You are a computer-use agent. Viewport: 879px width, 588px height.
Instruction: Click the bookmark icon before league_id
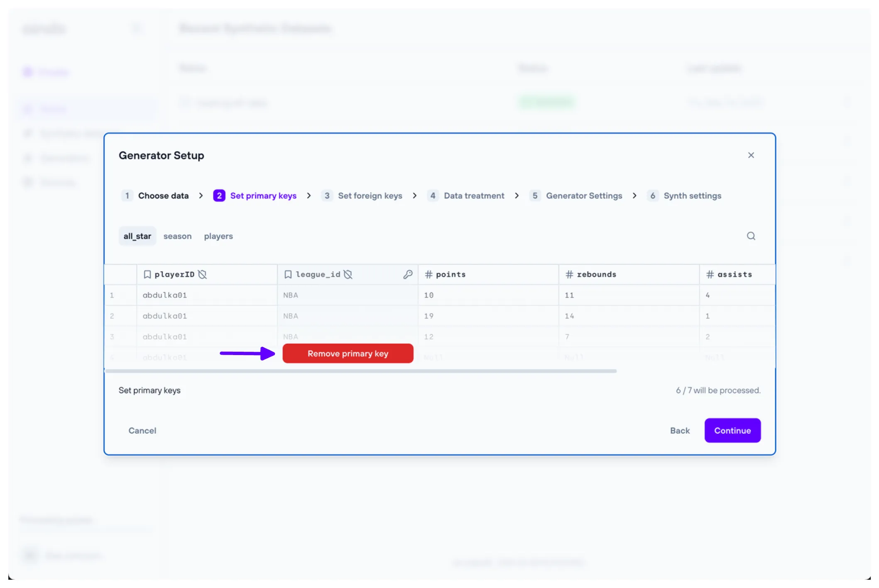pyautogui.click(x=288, y=274)
